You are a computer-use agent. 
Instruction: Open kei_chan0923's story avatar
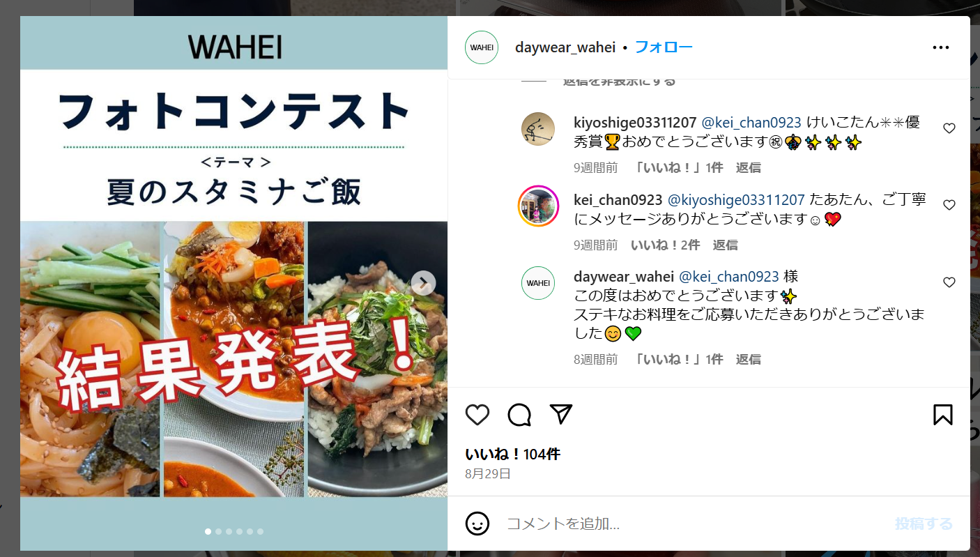[x=538, y=206]
